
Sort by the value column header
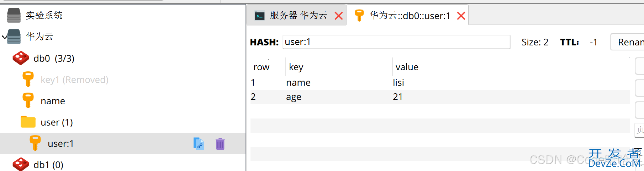(x=511, y=67)
